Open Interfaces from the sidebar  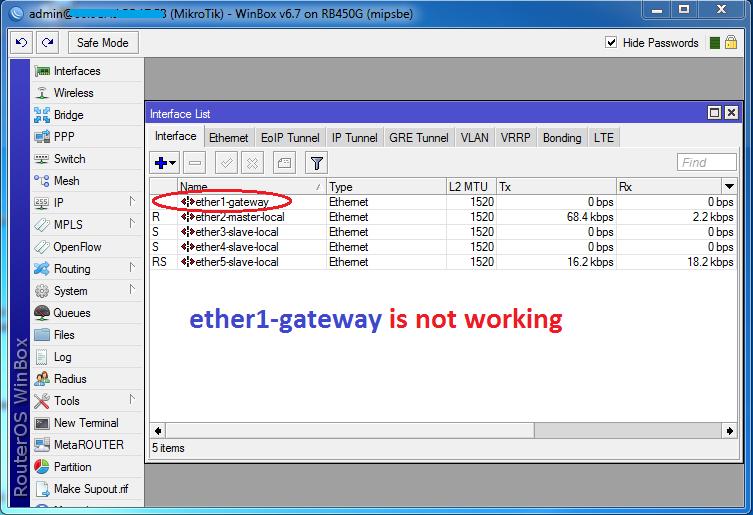pyautogui.click(x=87, y=71)
